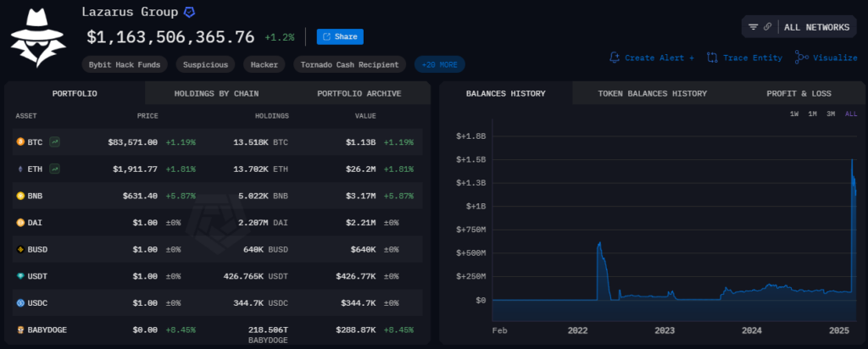Open TOKEN BALANCES HISTORY tab

(x=652, y=93)
